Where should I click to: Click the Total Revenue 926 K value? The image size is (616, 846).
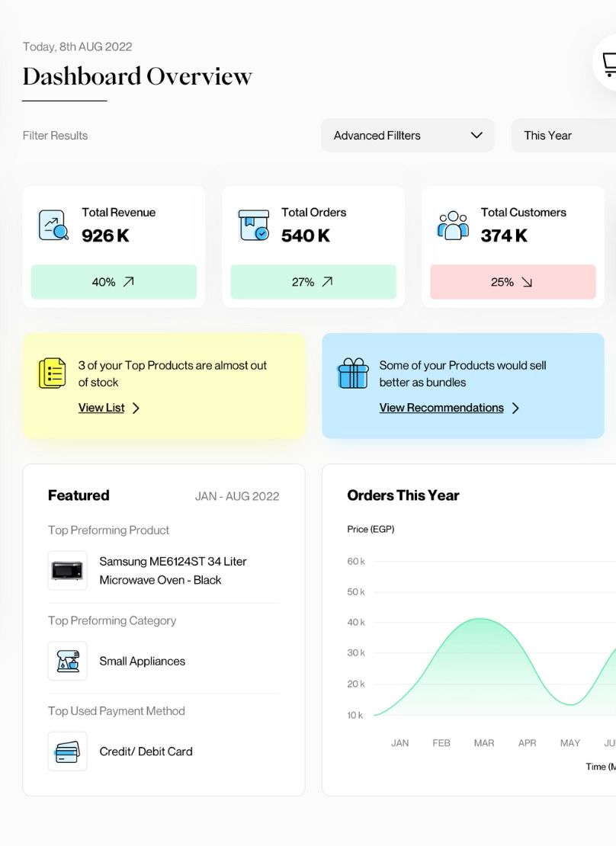106,236
